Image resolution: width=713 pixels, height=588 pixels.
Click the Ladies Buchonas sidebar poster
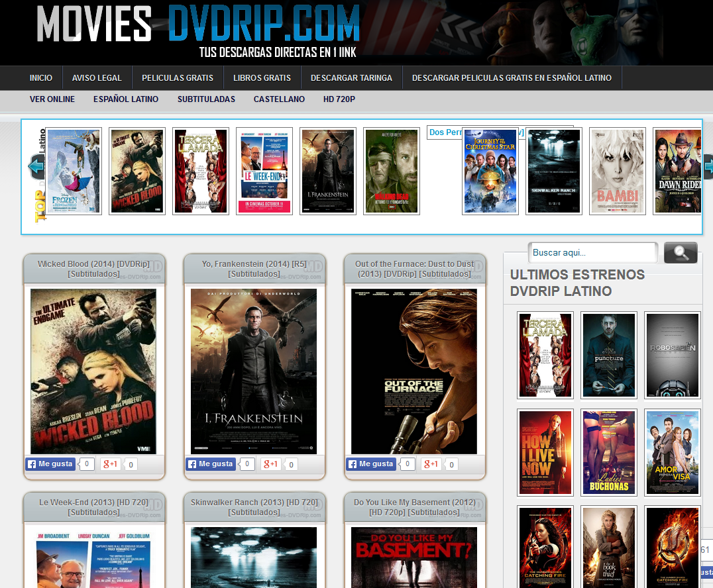pos(609,452)
